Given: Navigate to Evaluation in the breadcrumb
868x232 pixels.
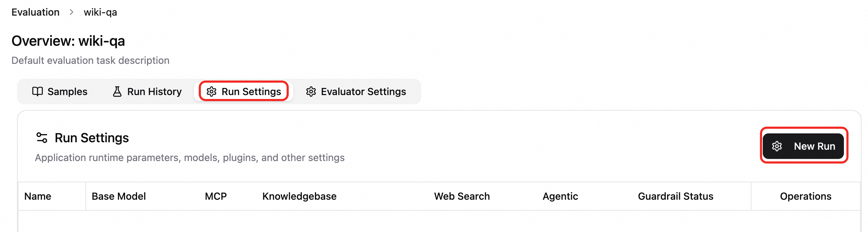Looking at the screenshot, I should tap(35, 12).
